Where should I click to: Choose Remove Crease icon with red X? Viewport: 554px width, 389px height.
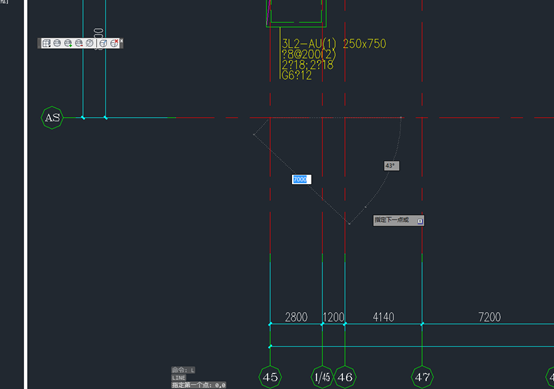(114, 43)
